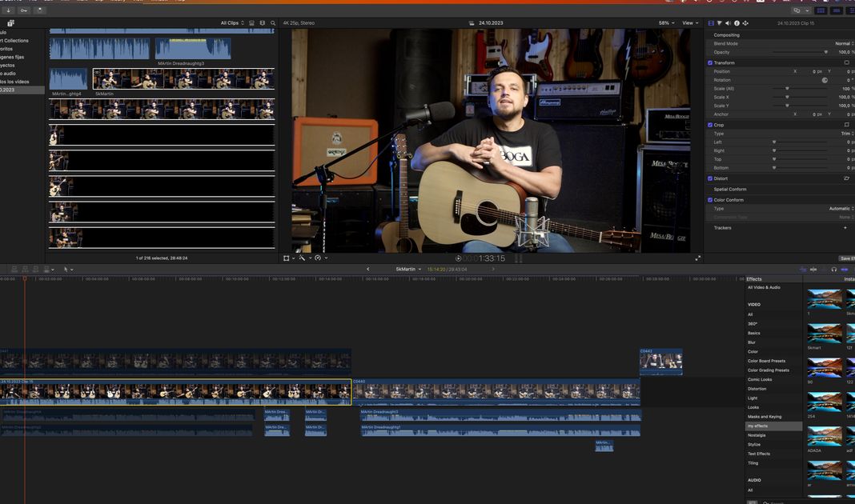Expand the viewer View options dropdown
This screenshot has width=855, height=504.
tap(688, 23)
